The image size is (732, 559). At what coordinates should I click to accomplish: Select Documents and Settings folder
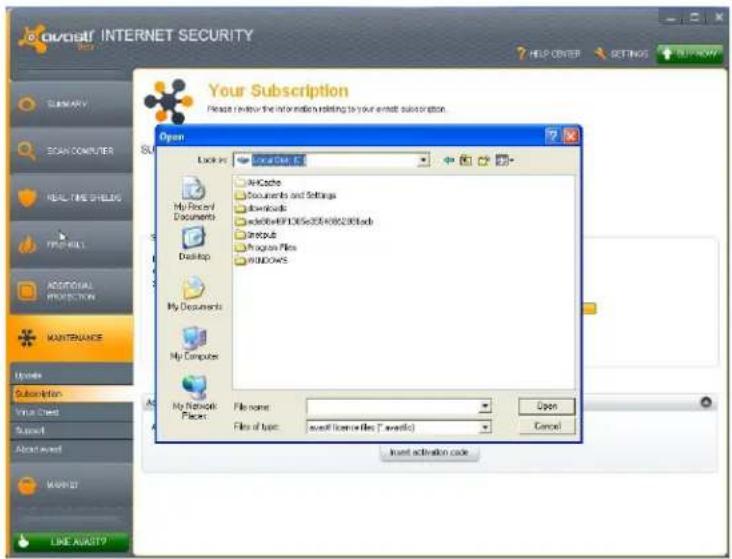point(286,195)
